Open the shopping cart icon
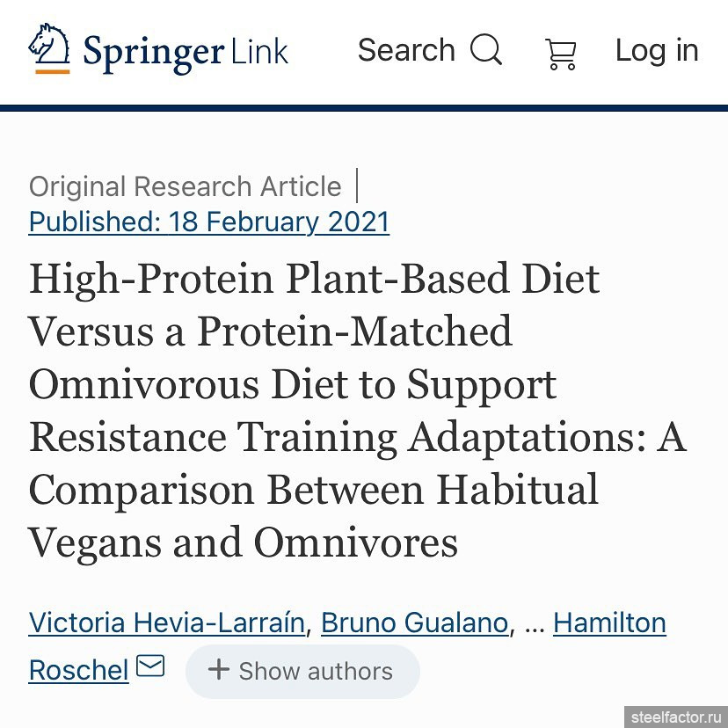Screen dimensions: 728x728 (x=561, y=54)
